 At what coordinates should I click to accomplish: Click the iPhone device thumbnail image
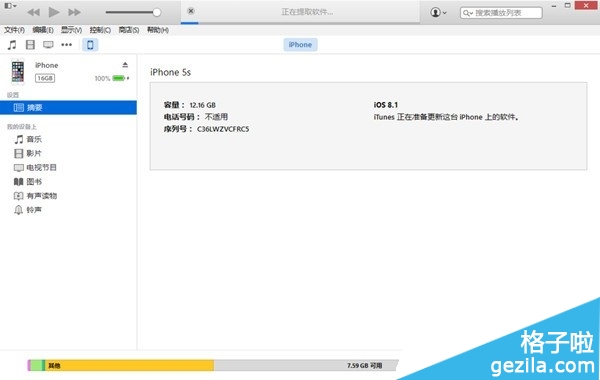pos(18,72)
